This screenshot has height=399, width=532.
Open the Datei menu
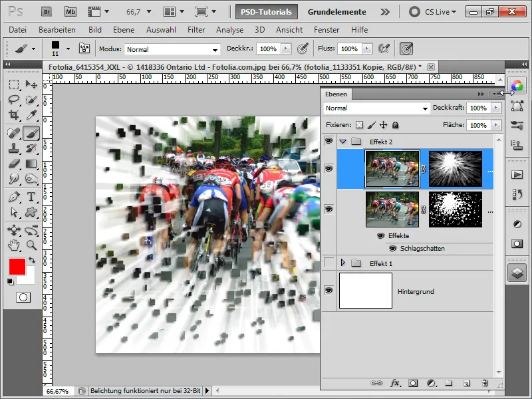18,30
